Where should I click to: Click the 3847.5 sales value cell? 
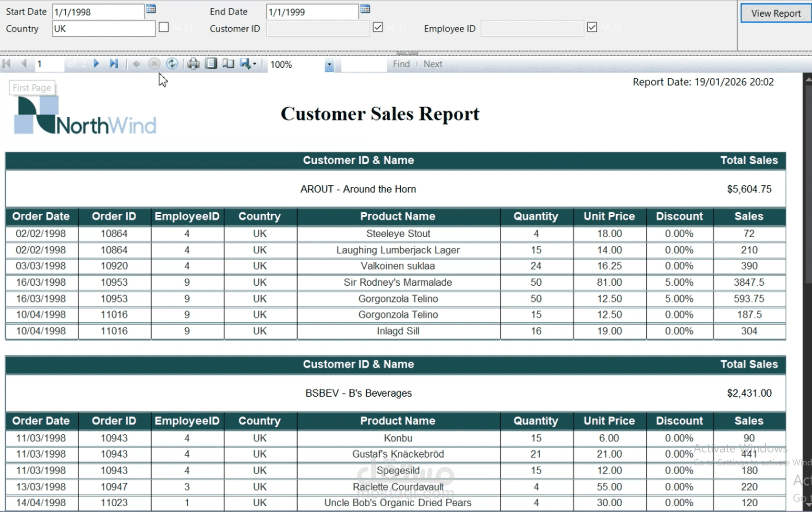[749, 282]
